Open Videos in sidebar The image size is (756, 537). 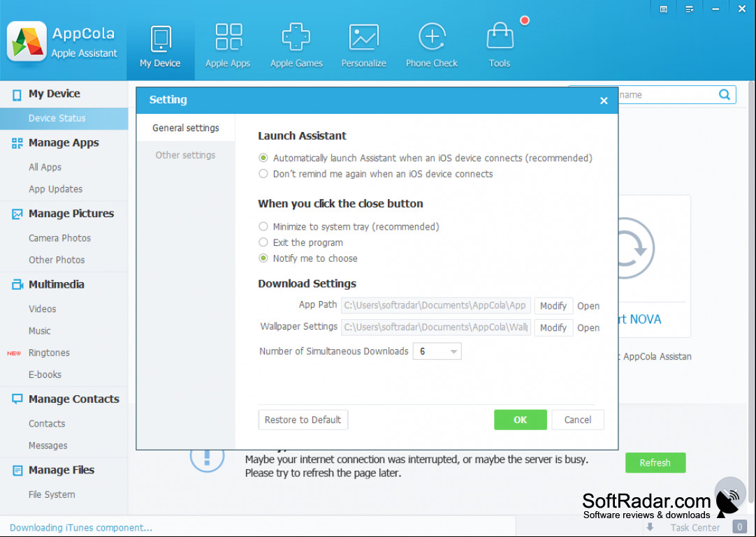[43, 309]
